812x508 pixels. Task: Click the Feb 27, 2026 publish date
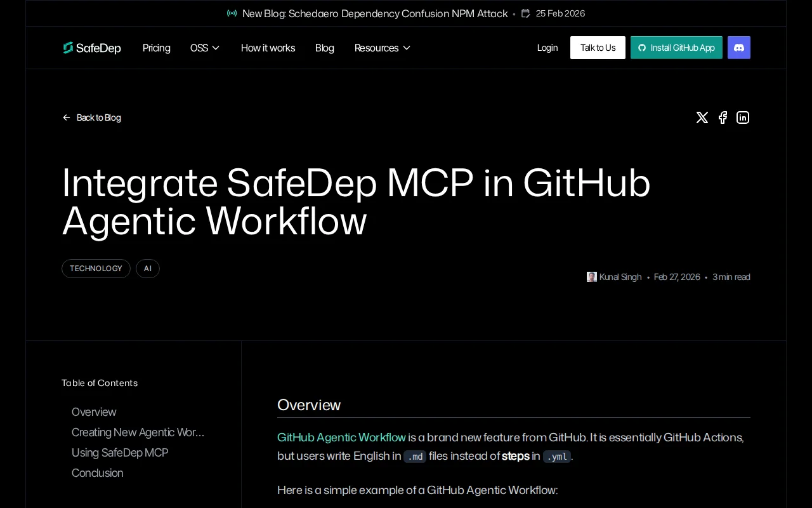coord(677,277)
